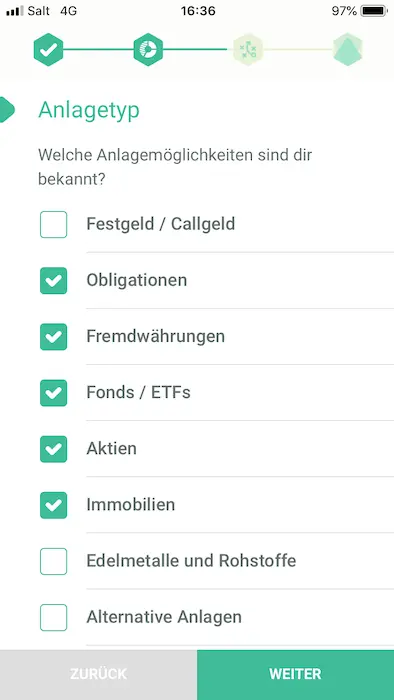This screenshot has width=394, height=700.
Task: Tap the WEITER button
Action: 295,675
